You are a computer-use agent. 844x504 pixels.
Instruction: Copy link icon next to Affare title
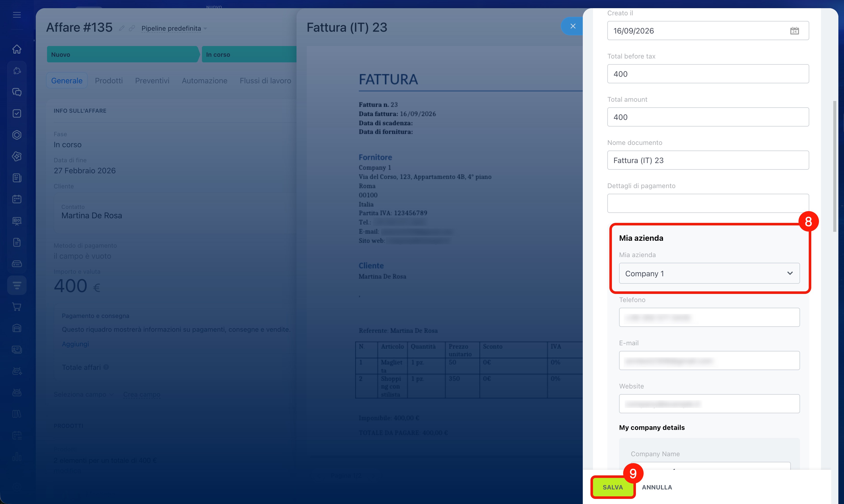pos(132,28)
